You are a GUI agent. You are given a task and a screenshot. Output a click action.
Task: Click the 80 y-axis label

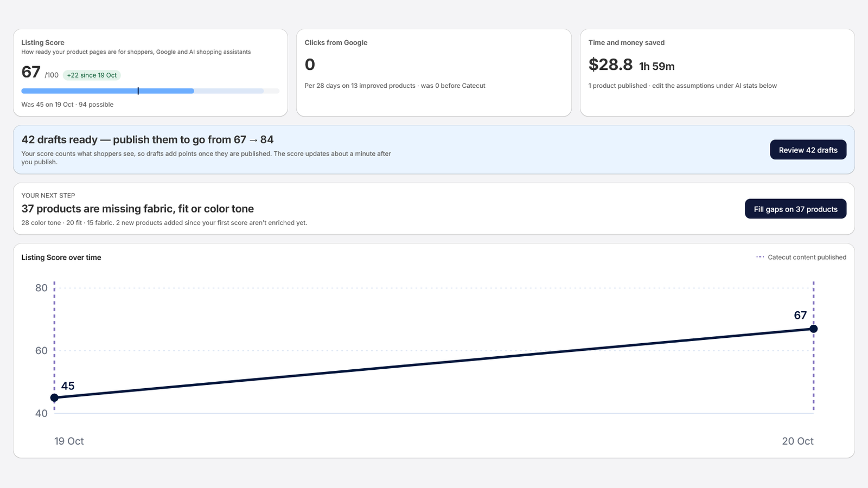pyautogui.click(x=41, y=287)
